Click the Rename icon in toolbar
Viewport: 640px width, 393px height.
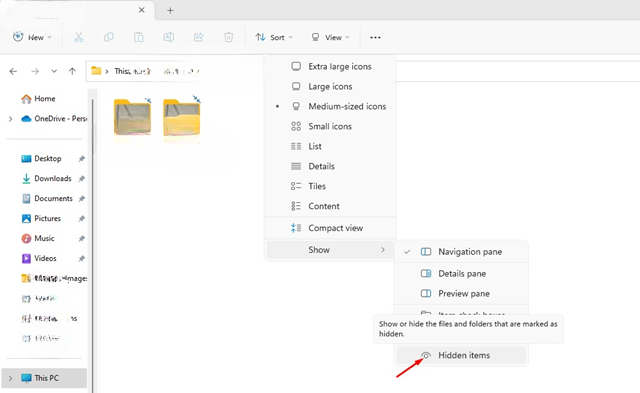[x=169, y=37]
